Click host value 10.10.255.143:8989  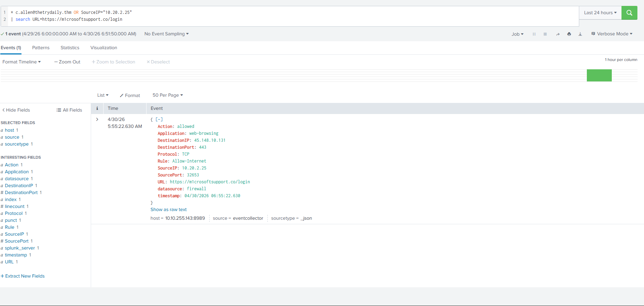click(x=185, y=218)
